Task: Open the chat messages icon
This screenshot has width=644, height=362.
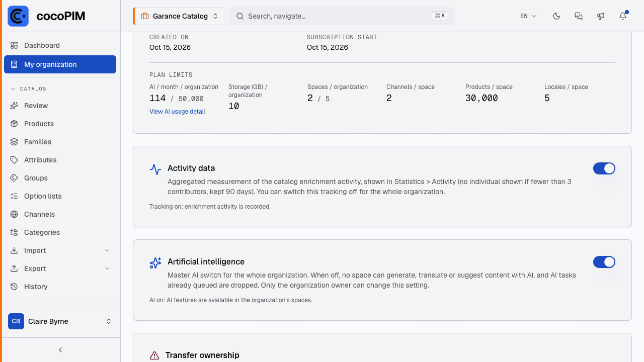Action: click(579, 16)
